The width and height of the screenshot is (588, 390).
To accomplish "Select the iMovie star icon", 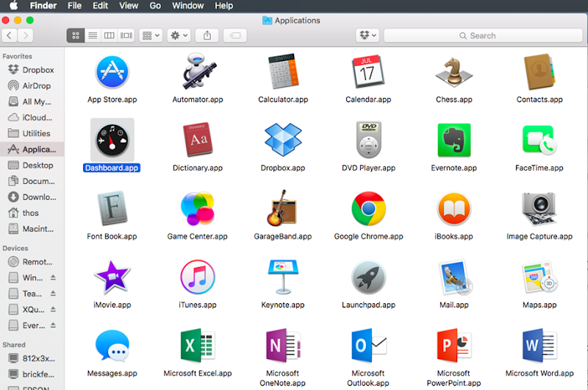I will (112, 277).
